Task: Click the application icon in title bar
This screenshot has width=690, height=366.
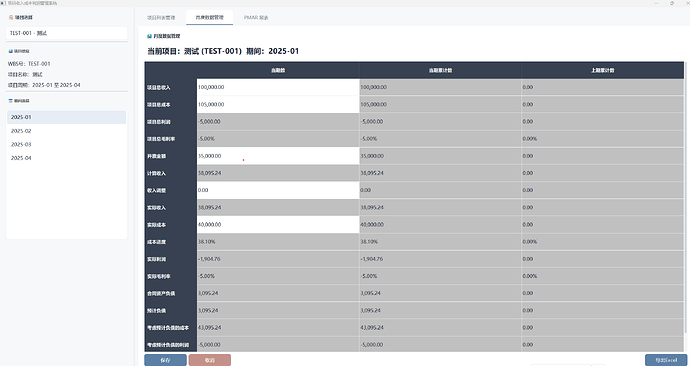Action: [4, 3]
